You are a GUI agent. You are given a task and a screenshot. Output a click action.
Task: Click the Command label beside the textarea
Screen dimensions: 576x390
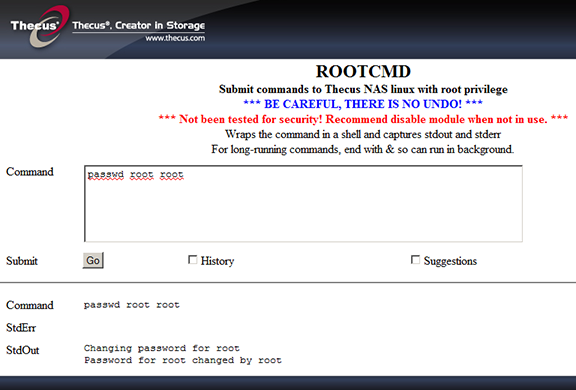tap(30, 171)
